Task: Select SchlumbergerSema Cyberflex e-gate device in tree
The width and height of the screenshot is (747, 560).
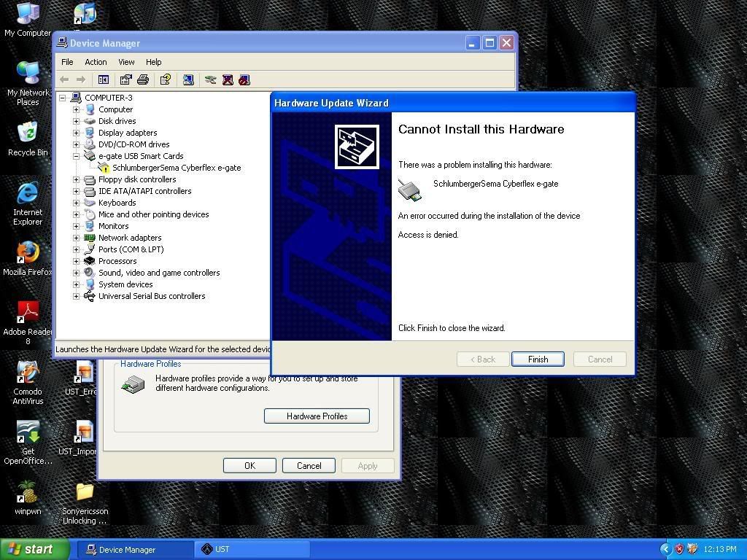Action: [177, 168]
